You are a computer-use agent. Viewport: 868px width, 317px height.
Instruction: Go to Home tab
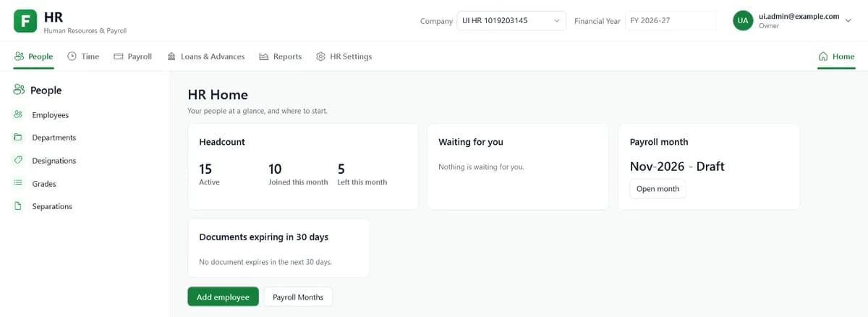(x=836, y=56)
